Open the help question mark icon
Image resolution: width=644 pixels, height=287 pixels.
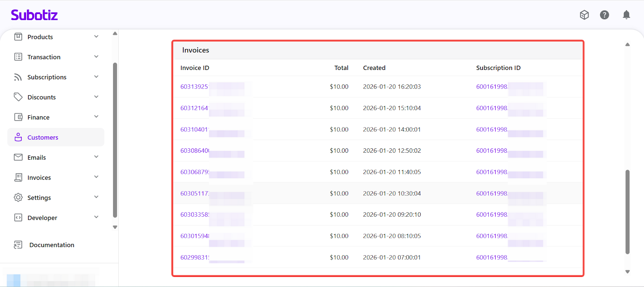click(x=604, y=15)
